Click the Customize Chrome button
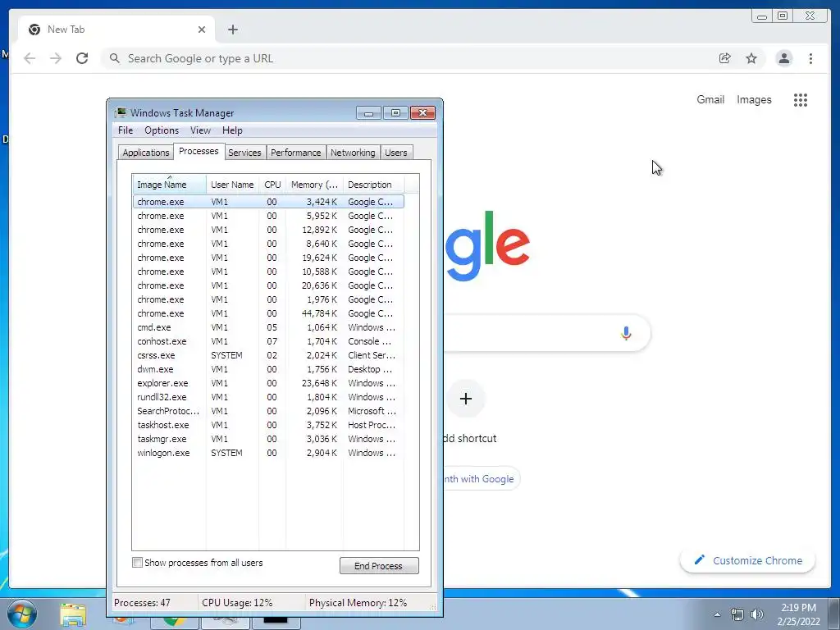Screen dimensions: 840x630 [748, 561]
